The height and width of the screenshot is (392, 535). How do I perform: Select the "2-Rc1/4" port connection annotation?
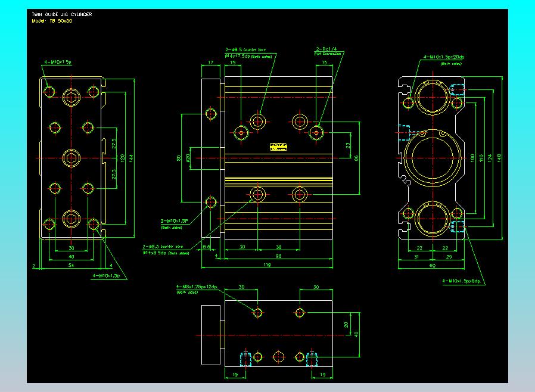tap(327, 49)
